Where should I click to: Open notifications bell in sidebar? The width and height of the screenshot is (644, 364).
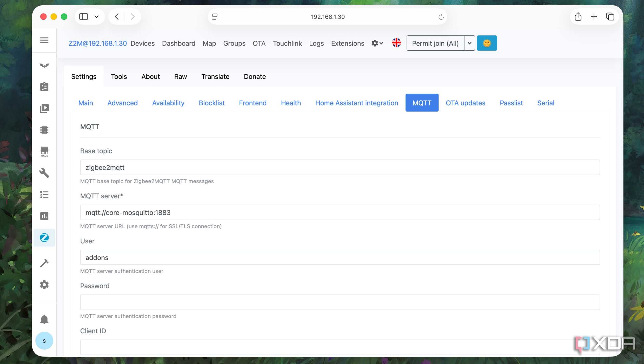(x=44, y=319)
